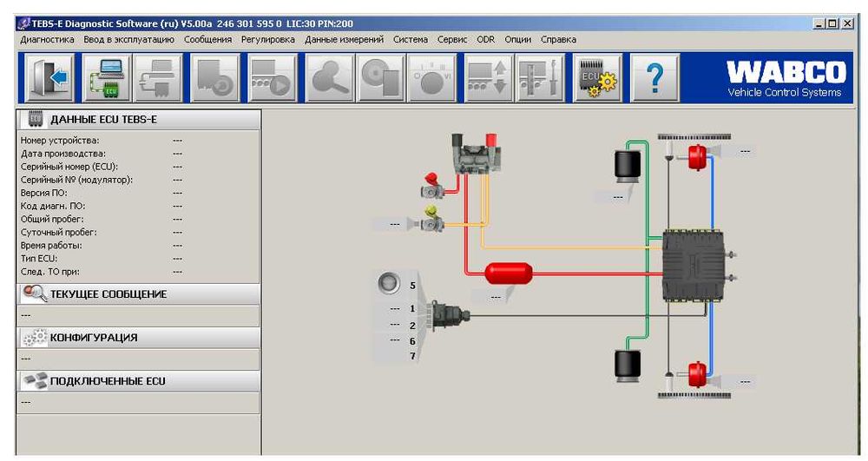Click the Серийный номер (ECU): label
Screen dimensions: 868x461
pyautogui.click(x=69, y=167)
